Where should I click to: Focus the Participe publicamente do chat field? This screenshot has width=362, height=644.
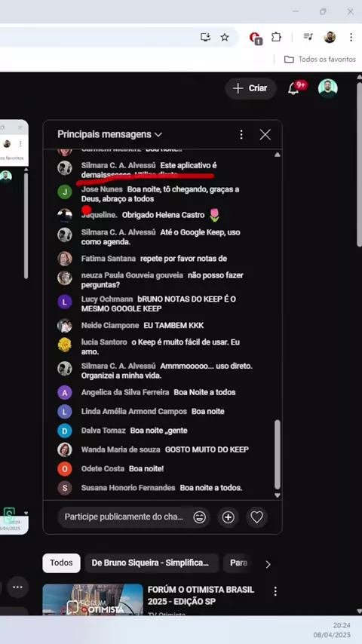[125, 517]
